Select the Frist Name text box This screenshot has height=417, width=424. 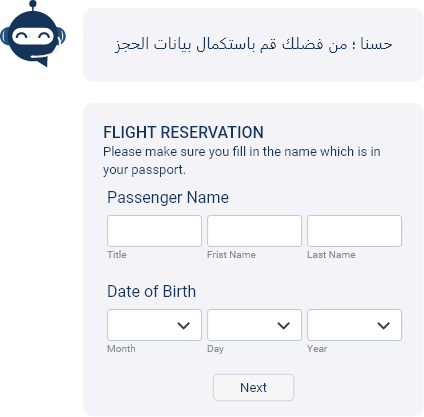tap(254, 231)
